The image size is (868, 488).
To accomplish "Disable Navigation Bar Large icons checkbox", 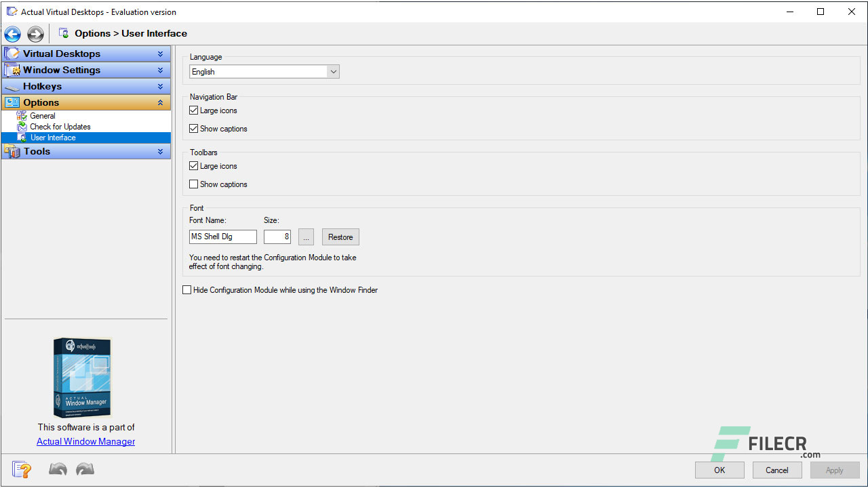I will coord(194,110).
